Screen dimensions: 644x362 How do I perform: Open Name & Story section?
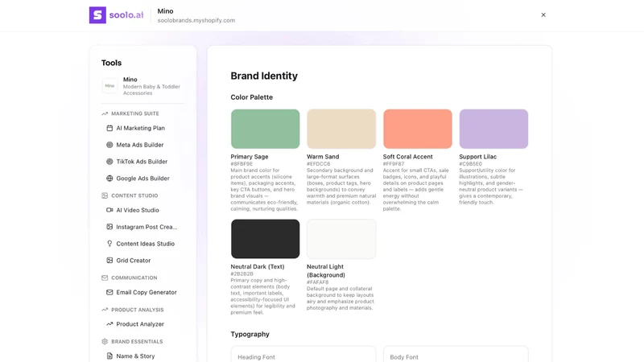(135, 356)
